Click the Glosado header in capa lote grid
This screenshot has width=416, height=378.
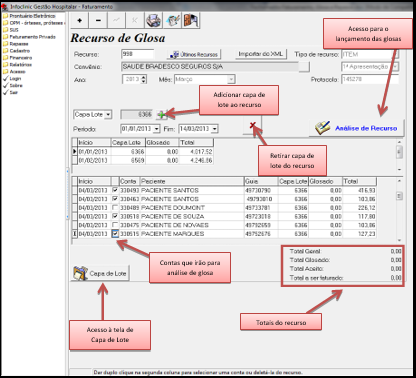tap(162, 142)
